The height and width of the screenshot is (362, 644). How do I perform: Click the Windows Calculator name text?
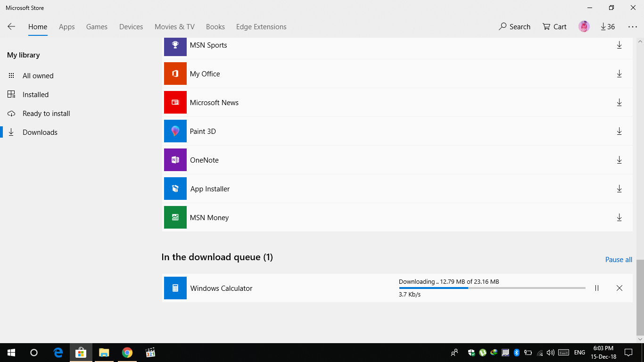pos(221,288)
